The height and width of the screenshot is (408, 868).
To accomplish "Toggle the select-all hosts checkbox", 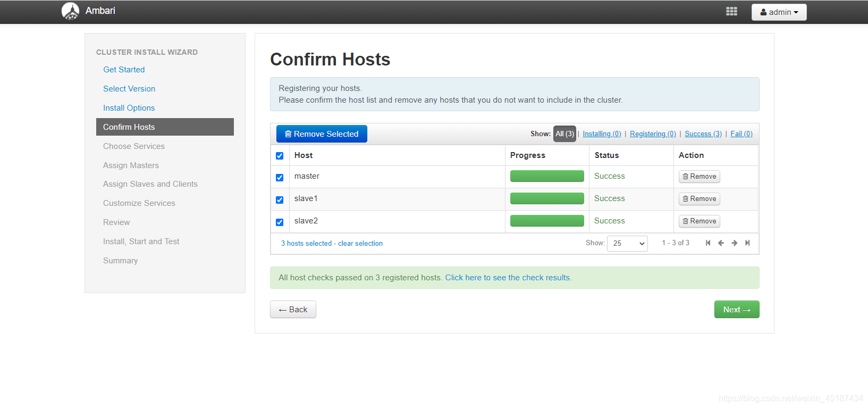I will [280, 156].
